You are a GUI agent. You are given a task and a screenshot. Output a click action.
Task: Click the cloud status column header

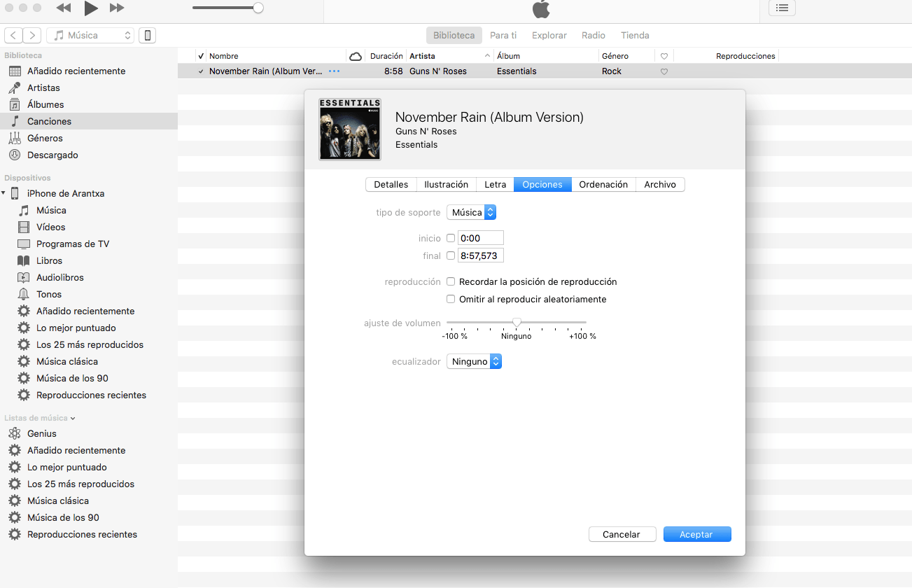tap(356, 56)
